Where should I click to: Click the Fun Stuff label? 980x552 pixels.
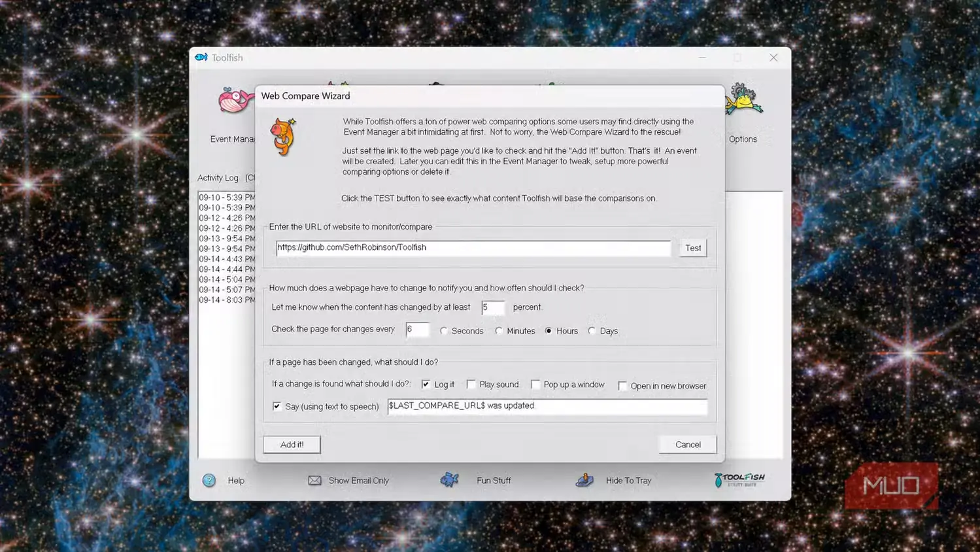tap(494, 481)
